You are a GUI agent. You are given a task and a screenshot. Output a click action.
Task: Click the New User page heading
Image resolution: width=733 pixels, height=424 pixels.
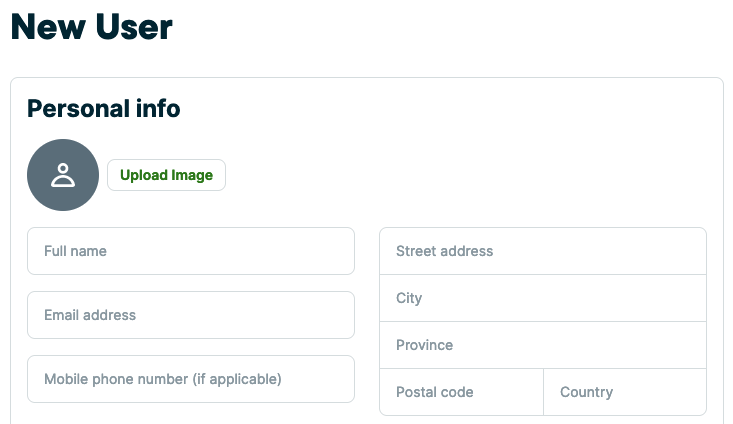pos(92,27)
